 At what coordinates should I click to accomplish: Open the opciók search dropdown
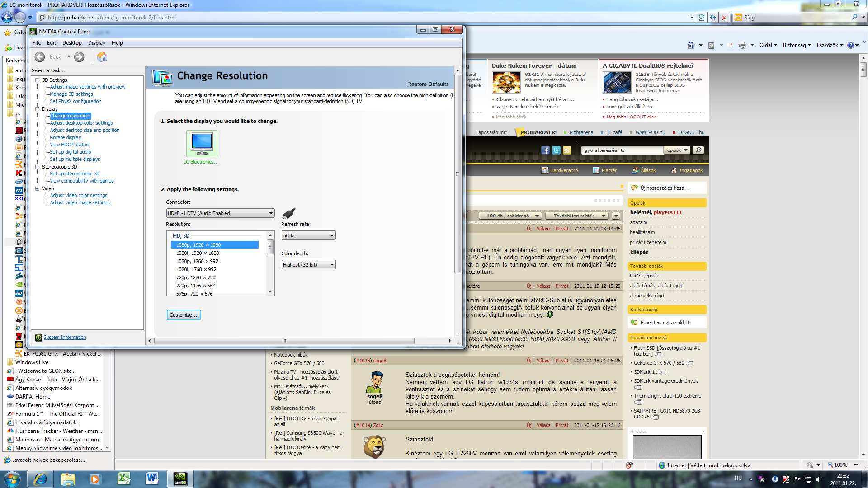tap(677, 150)
